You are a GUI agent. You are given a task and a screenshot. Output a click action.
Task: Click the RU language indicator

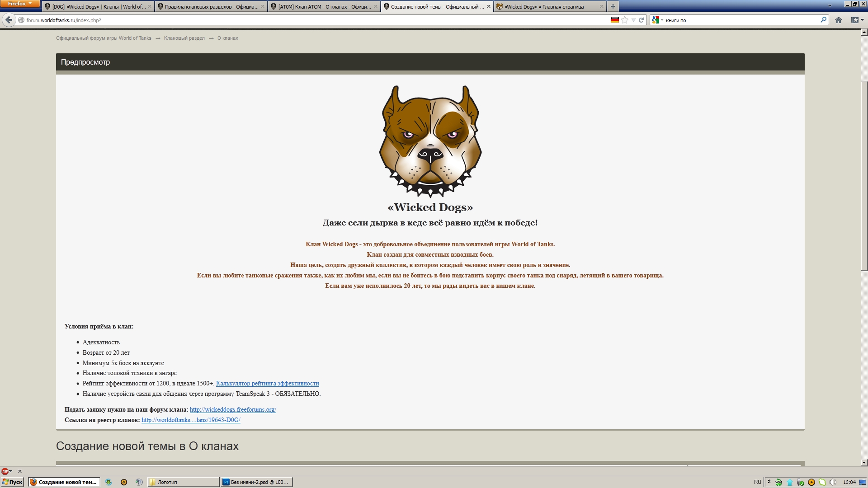tap(758, 482)
